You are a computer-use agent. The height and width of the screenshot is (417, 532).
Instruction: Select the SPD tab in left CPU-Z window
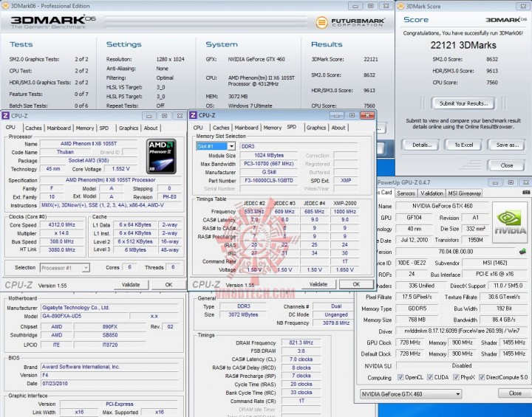[x=104, y=128]
